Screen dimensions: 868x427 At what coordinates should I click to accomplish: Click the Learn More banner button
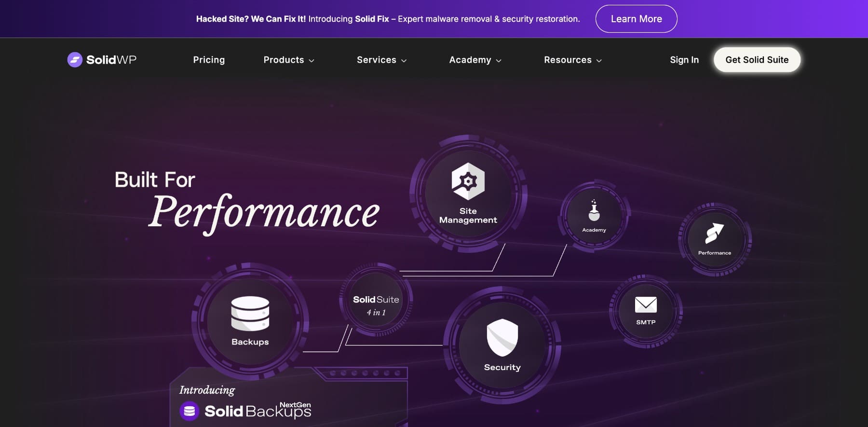tap(637, 19)
